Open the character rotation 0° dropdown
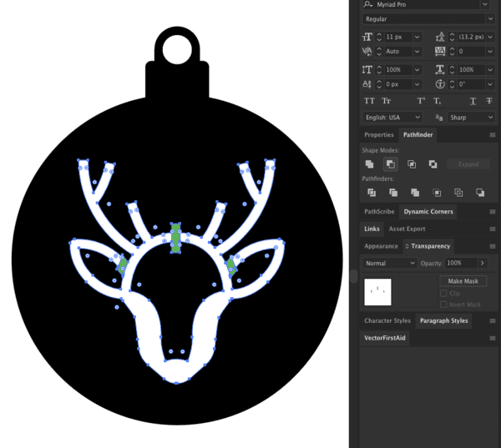 [x=490, y=84]
